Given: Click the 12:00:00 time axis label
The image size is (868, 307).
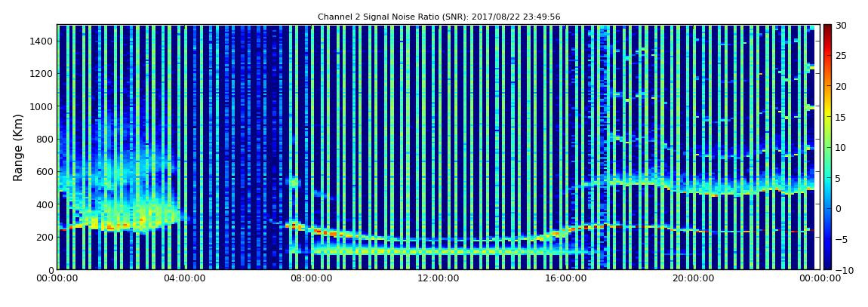Looking at the screenshot, I should (438, 279).
